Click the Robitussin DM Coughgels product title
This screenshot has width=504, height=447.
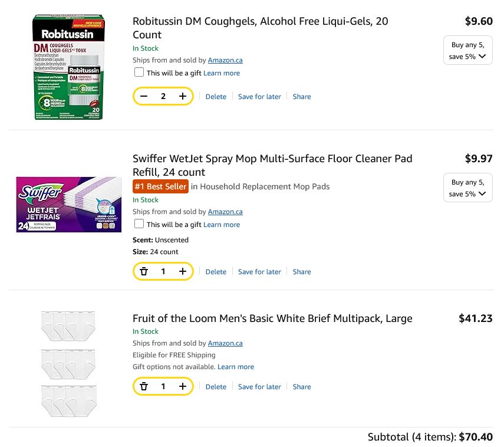[258, 21]
